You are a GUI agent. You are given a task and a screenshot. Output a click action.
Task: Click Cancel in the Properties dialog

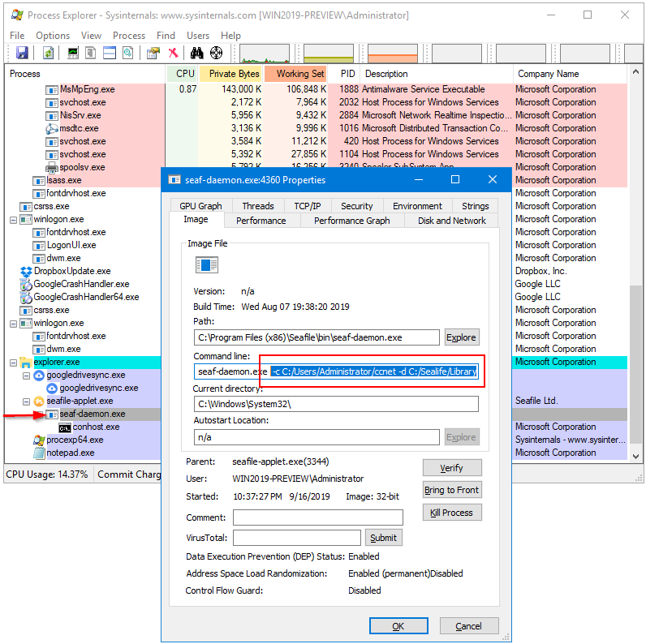point(469,626)
